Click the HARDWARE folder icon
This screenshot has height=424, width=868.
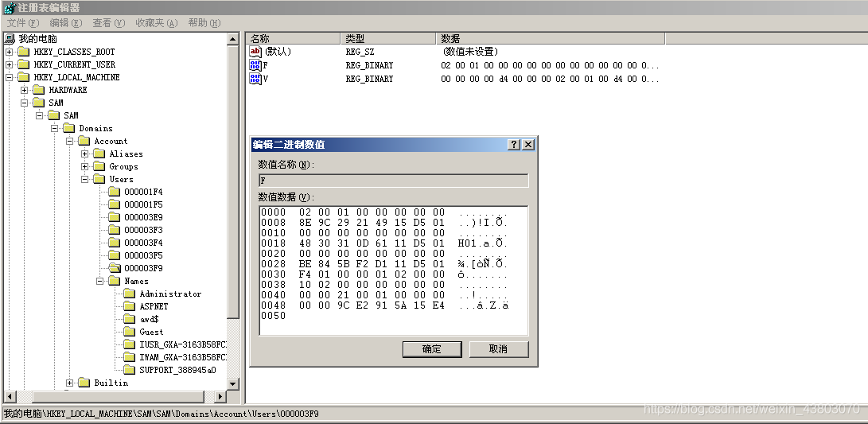pos(38,90)
